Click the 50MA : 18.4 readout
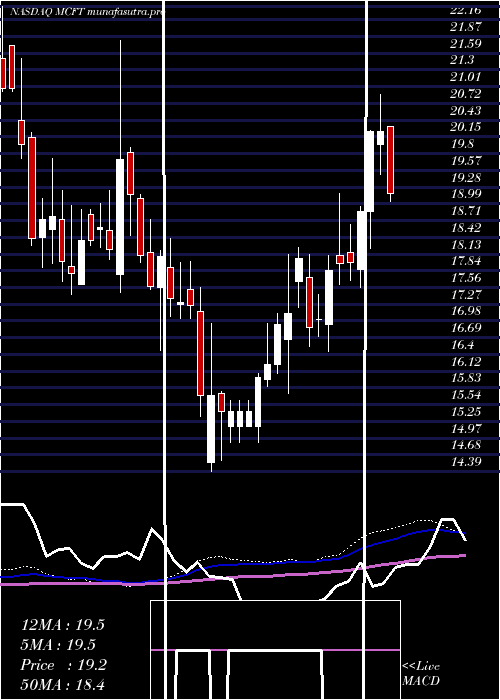 pos(62,685)
